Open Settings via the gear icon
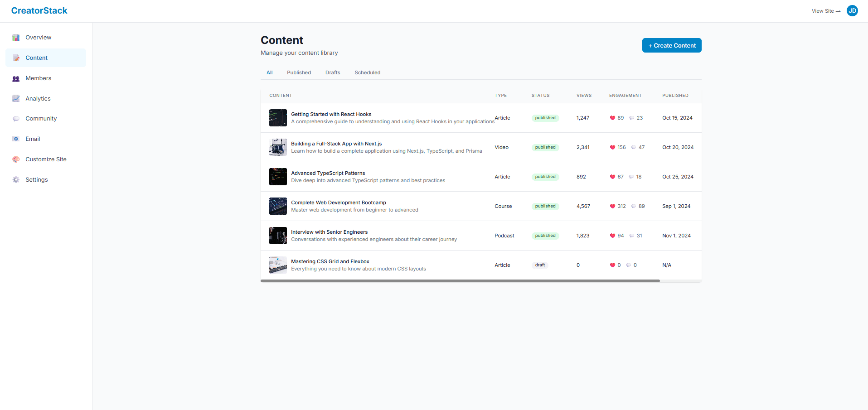This screenshot has width=868, height=410. point(16,179)
